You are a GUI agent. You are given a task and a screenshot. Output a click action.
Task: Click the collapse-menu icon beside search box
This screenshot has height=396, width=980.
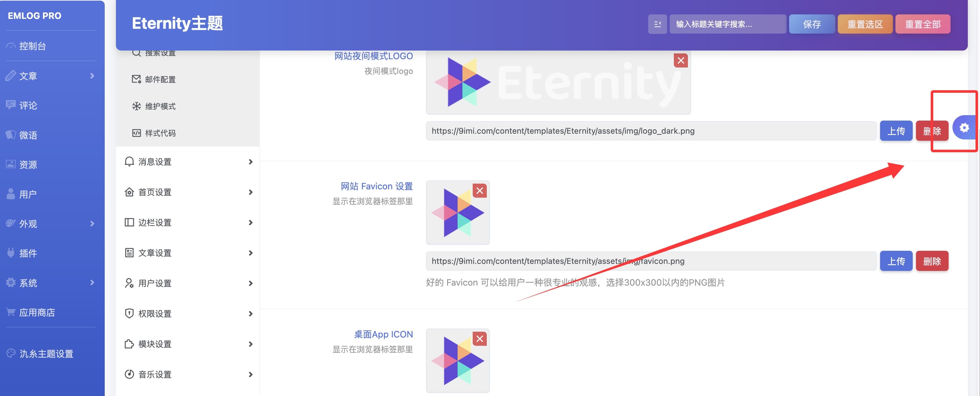tap(657, 24)
